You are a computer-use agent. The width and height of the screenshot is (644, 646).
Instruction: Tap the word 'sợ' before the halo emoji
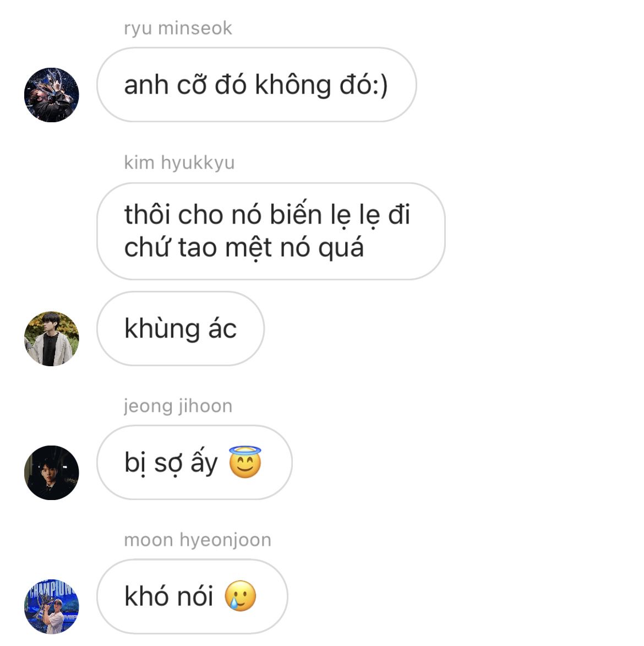[168, 464]
